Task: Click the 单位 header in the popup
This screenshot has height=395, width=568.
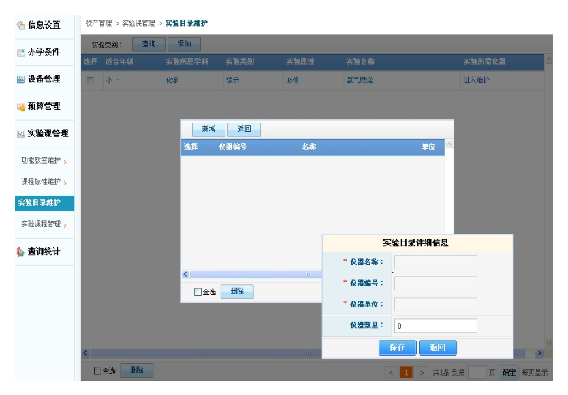Action: pos(428,147)
